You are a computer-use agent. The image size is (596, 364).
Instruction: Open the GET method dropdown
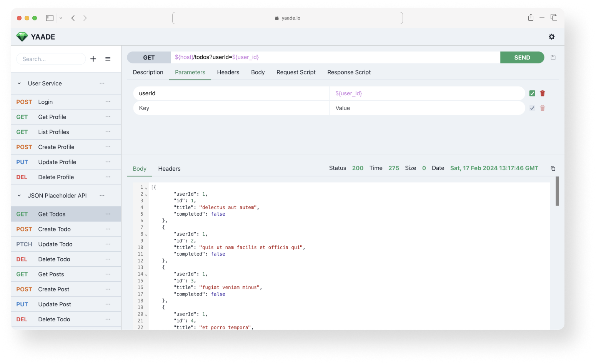pyautogui.click(x=149, y=57)
